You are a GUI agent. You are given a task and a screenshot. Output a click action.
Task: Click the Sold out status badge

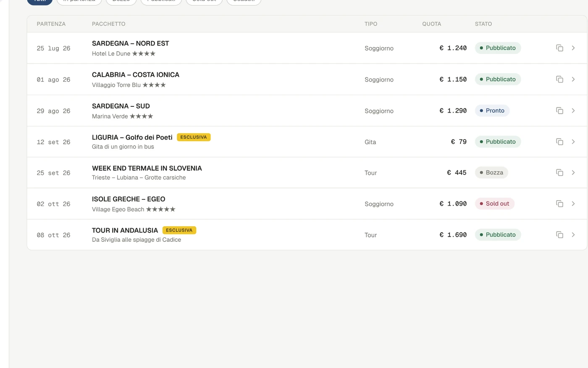point(495,204)
